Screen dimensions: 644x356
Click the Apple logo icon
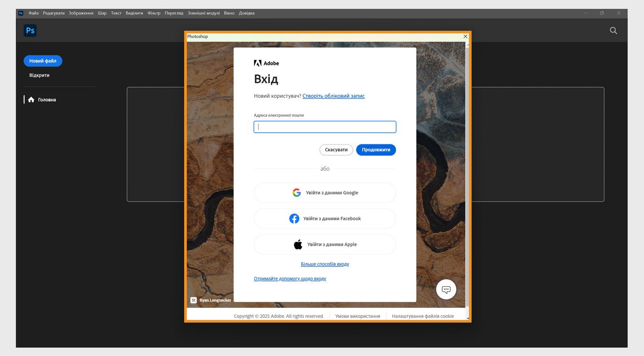point(298,244)
